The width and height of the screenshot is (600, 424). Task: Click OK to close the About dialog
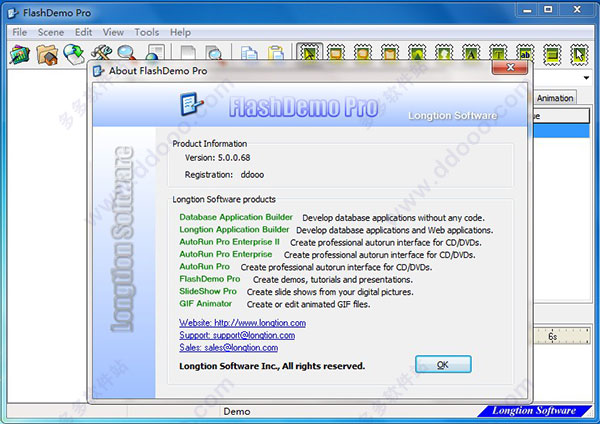coord(443,364)
